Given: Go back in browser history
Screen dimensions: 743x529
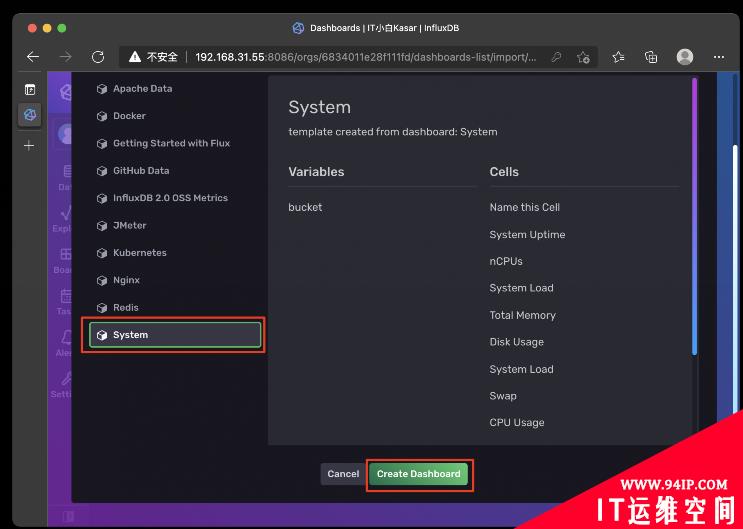Looking at the screenshot, I should (33, 57).
